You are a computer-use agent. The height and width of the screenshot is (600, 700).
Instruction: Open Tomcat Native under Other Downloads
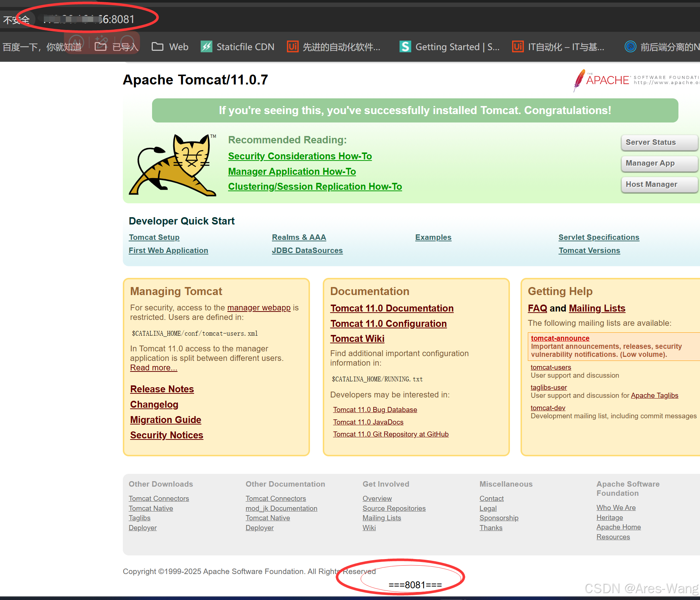click(151, 509)
